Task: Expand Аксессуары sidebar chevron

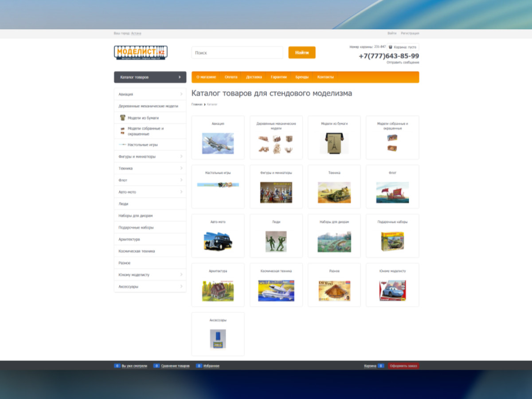Action: (181, 286)
